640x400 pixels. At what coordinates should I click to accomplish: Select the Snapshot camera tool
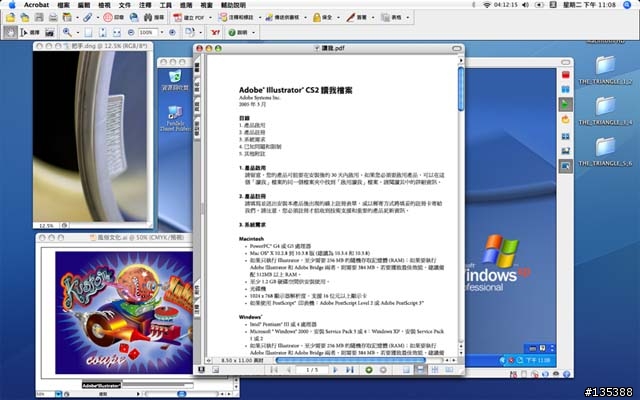click(50, 32)
